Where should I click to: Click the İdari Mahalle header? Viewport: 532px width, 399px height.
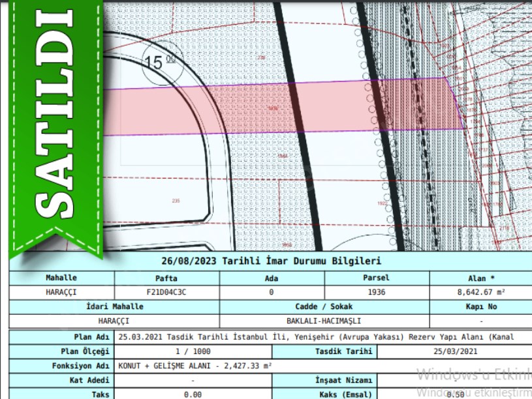tap(114, 306)
